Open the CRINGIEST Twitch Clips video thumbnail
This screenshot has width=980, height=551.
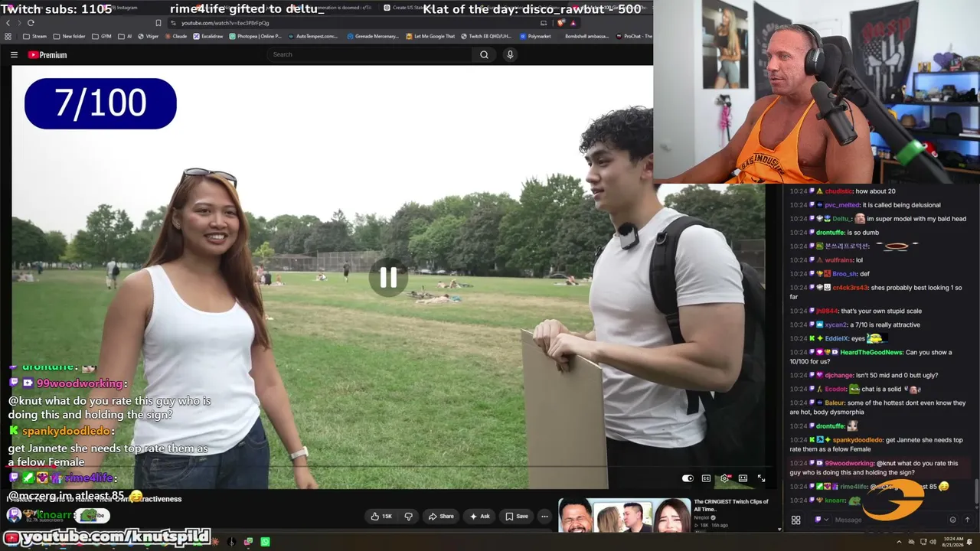click(625, 515)
